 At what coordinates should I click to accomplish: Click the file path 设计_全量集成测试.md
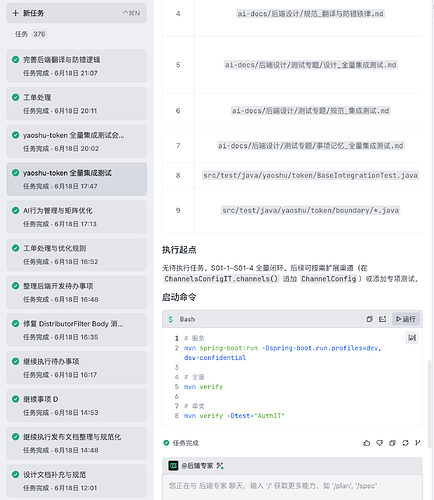pos(310,65)
